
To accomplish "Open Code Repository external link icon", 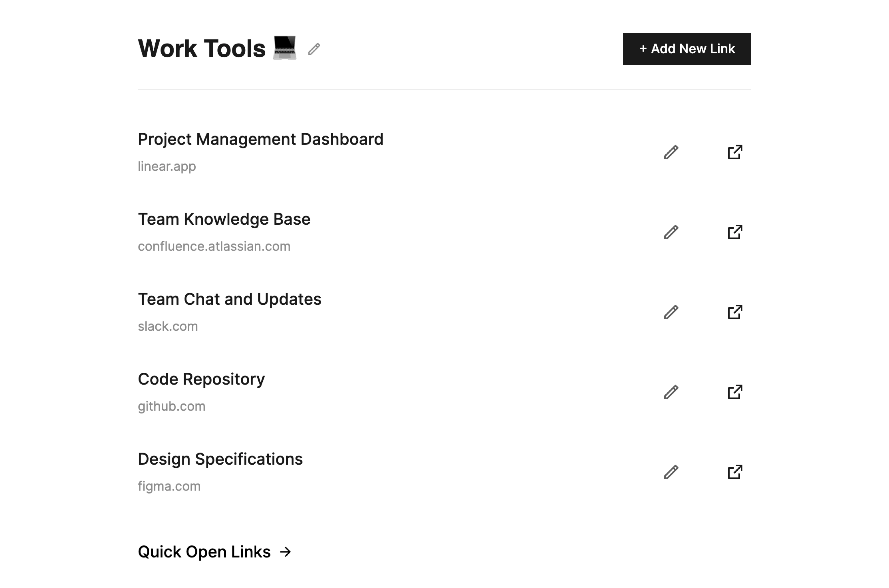I will coord(735,392).
